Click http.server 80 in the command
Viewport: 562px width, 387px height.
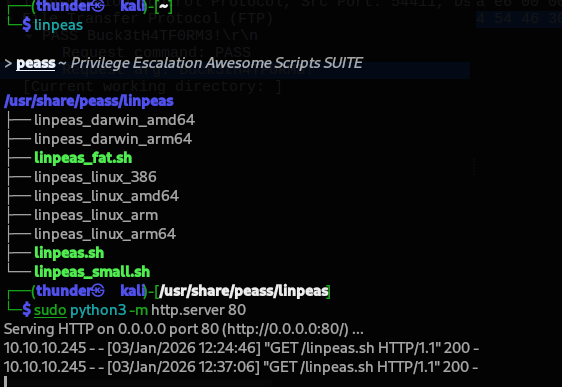pos(199,310)
